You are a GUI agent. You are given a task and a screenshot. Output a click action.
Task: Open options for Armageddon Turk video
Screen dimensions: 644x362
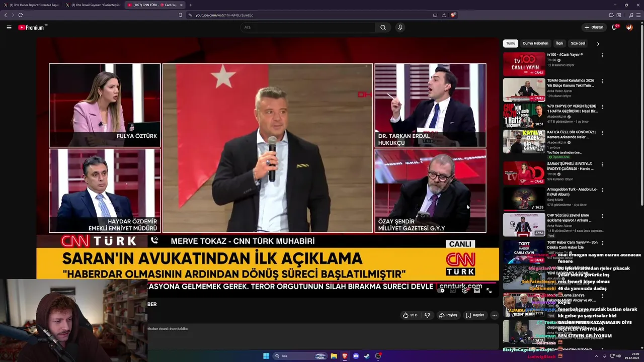point(602,190)
